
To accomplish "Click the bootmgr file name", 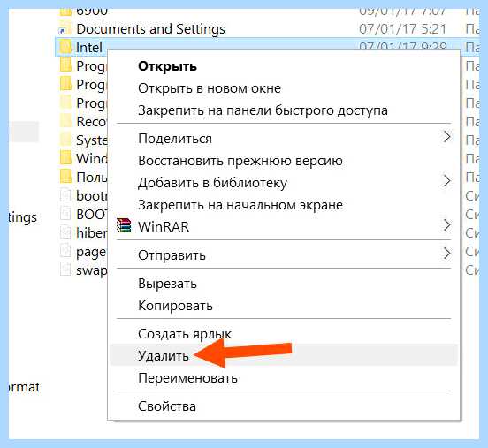I will pos(92,195).
